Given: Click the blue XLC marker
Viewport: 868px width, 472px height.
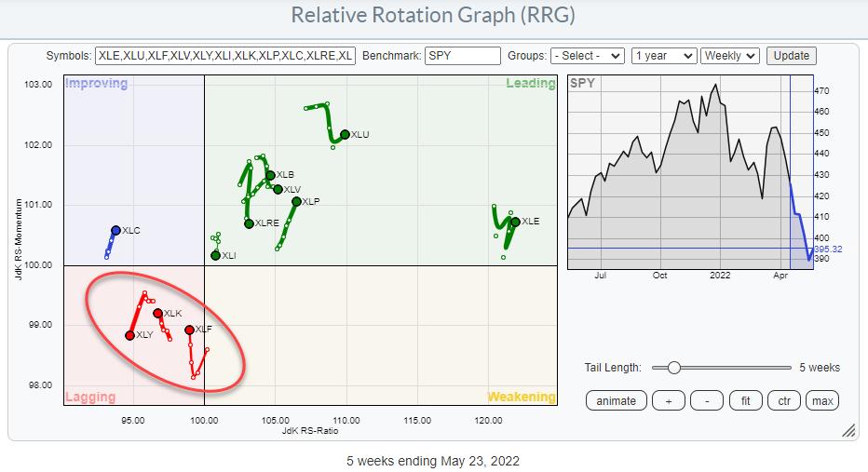Looking at the screenshot, I should click(x=115, y=230).
